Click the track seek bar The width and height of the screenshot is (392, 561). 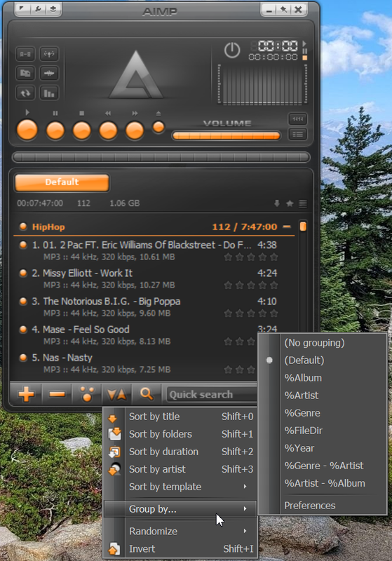point(161,157)
